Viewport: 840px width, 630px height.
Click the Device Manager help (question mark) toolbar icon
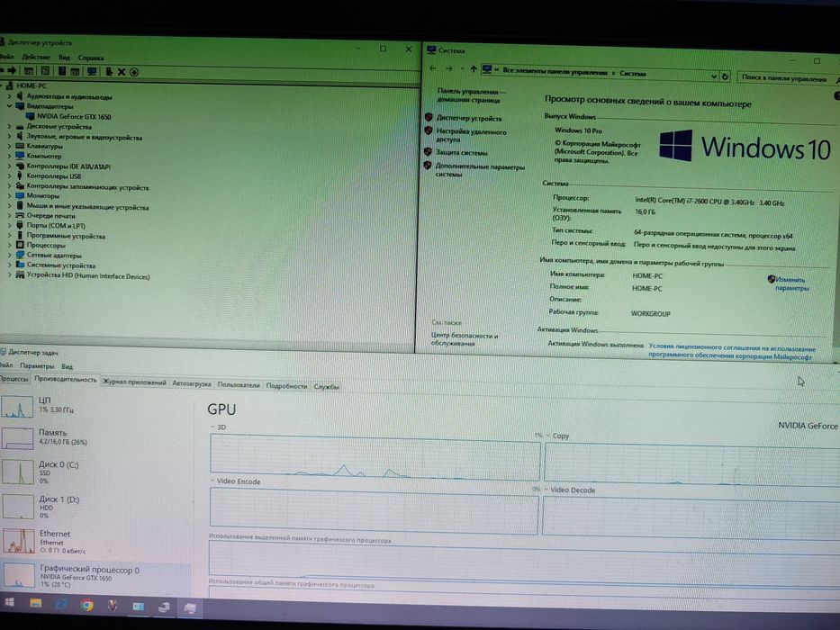pos(62,71)
